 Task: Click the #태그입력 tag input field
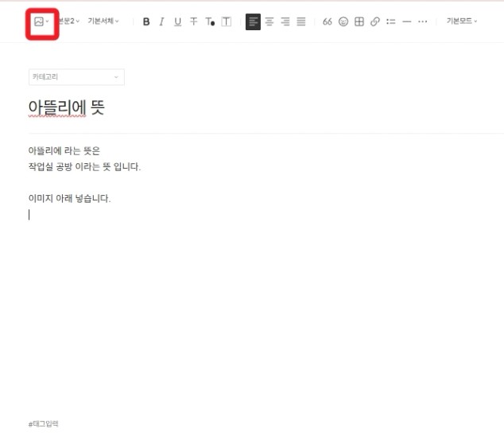click(44, 424)
